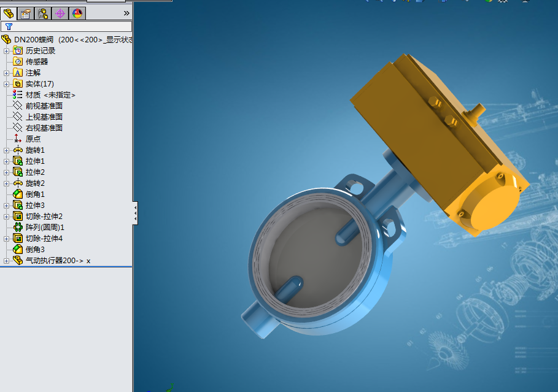Expand the 历史记录 node
Viewport: 558px width, 392px height.
click(6, 51)
